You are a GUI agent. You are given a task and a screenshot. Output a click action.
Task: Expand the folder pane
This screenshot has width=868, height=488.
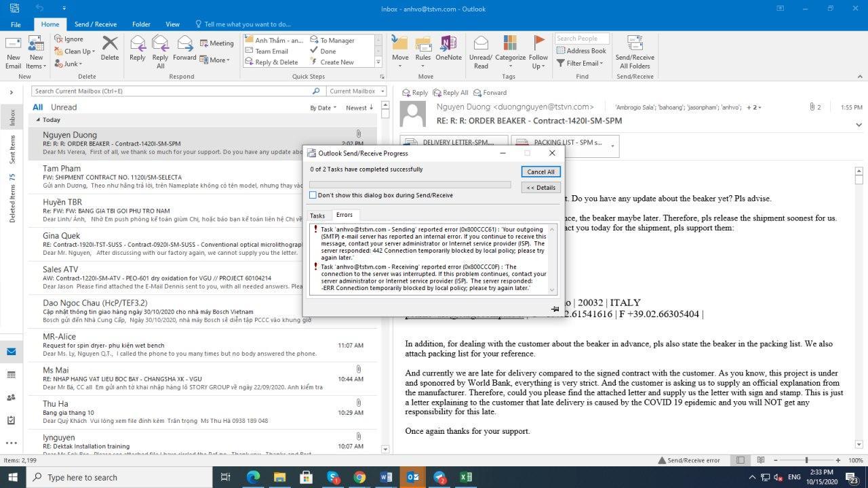(x=12, y=92)
